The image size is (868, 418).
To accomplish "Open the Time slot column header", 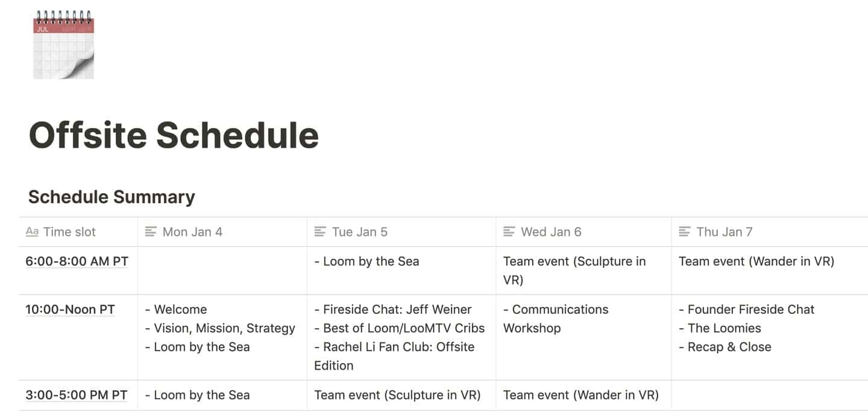I will [69, 232].
